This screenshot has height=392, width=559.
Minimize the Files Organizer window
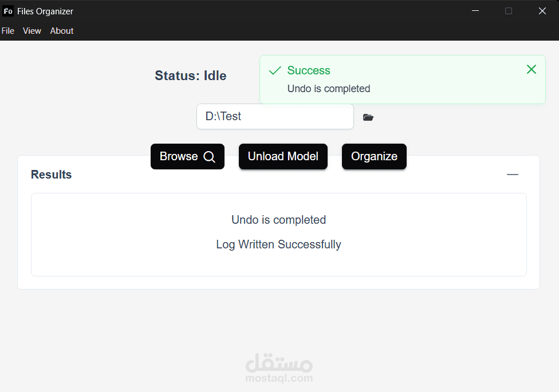click(475, 11)
